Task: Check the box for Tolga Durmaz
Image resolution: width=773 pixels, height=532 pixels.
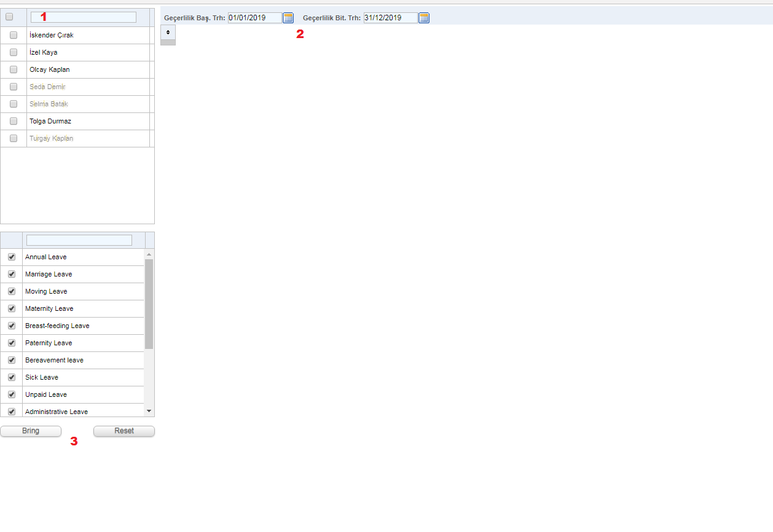Action: point(14,121)
